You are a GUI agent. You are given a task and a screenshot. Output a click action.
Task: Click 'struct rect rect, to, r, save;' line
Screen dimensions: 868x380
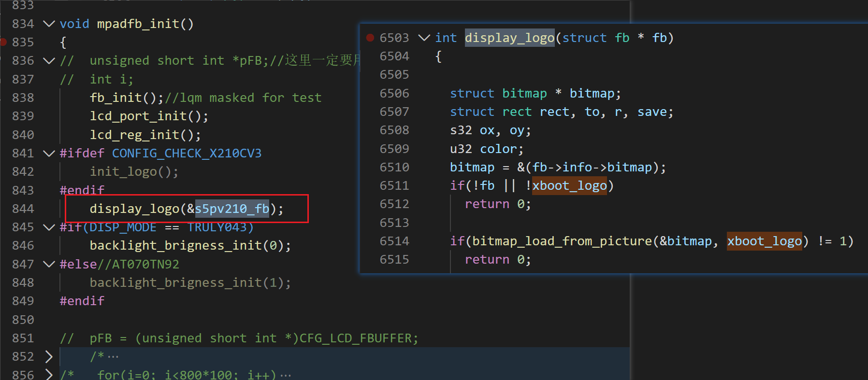tap(562, 112)
